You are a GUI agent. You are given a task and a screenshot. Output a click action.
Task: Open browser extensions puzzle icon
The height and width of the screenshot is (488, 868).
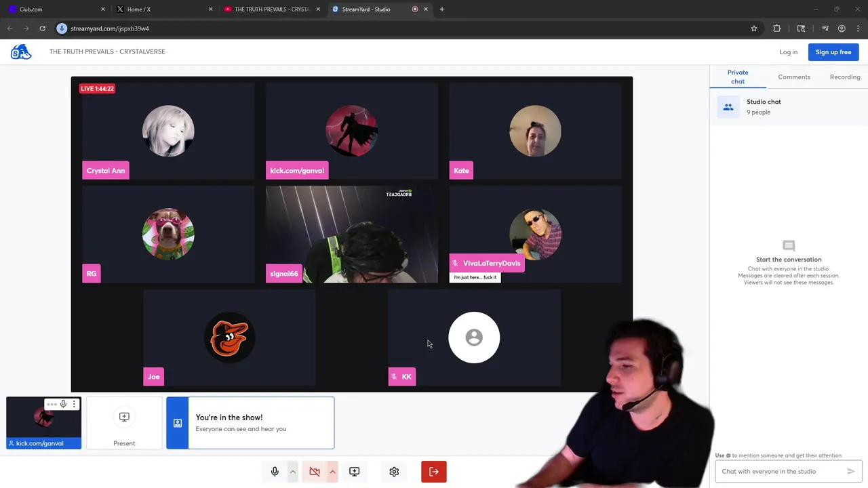click(x=777, y=28)
